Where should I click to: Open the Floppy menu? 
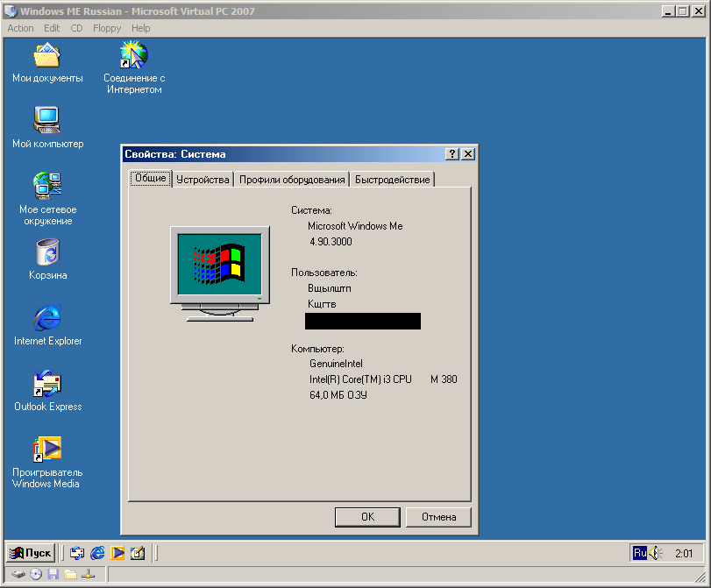tap(107, 28)
